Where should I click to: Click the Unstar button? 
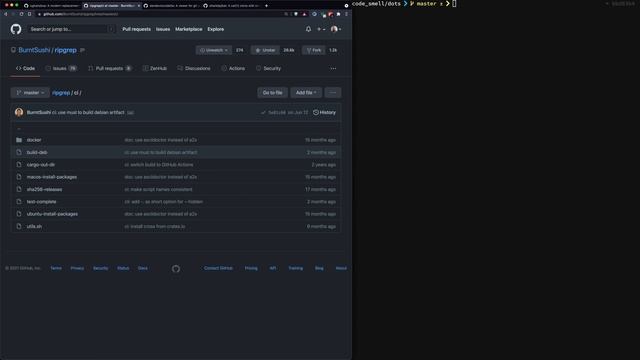tap(265, 50)
